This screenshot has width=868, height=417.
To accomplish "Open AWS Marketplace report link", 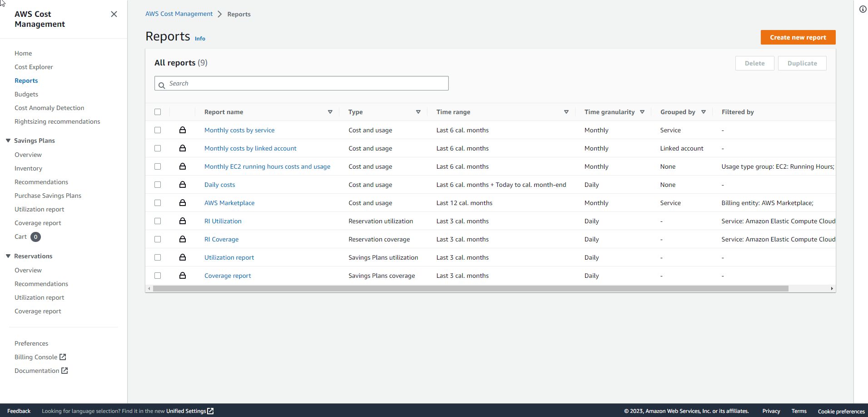I will (229, 203).
